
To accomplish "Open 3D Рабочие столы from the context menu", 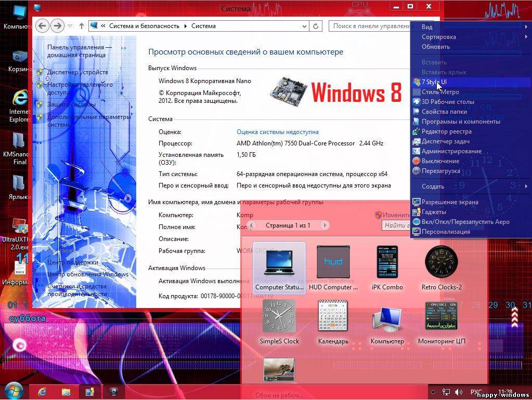I will tap(471, 102).
